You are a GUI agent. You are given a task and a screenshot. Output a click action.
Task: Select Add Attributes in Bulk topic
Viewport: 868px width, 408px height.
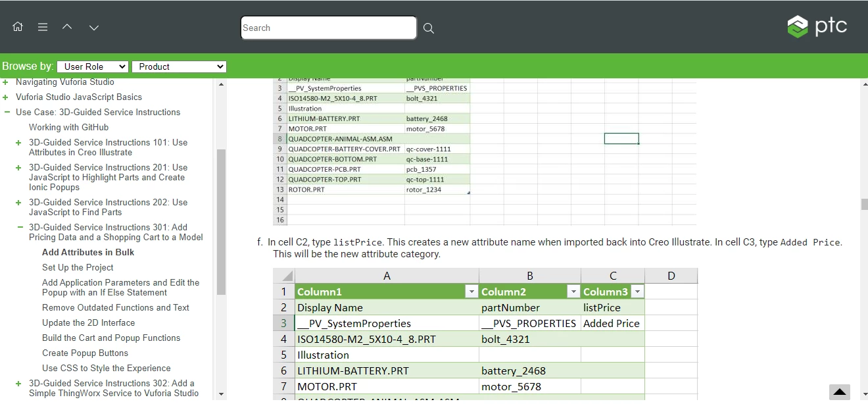[x=88, y=253]
